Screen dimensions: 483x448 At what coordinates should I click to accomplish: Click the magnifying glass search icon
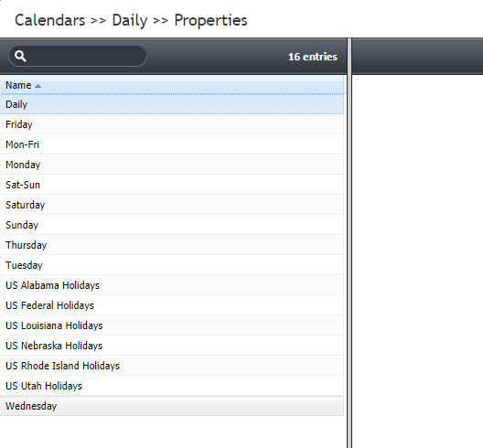click(x=20, y=56)
